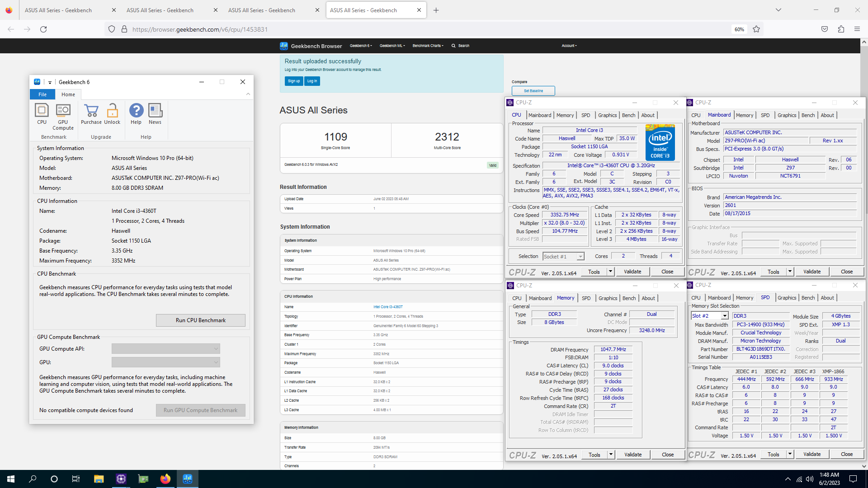Screen dimensions: 868x488
Task: Select the Home tab in Geekbench 6
Action: (68, 94)
